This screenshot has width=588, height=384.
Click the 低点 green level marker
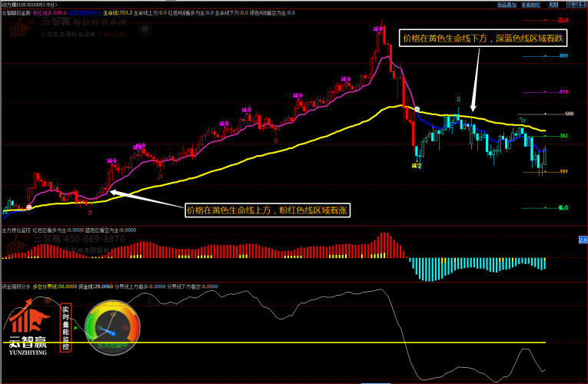(x=563, y=207)
